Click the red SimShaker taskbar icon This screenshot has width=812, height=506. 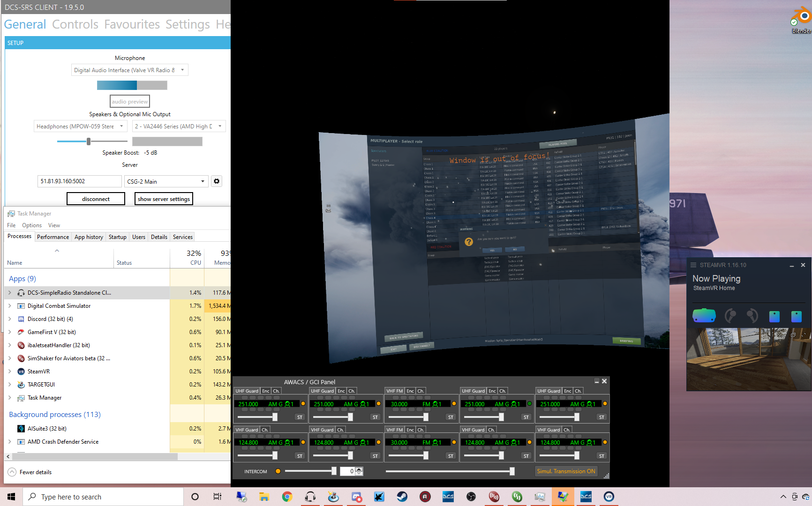494,497
